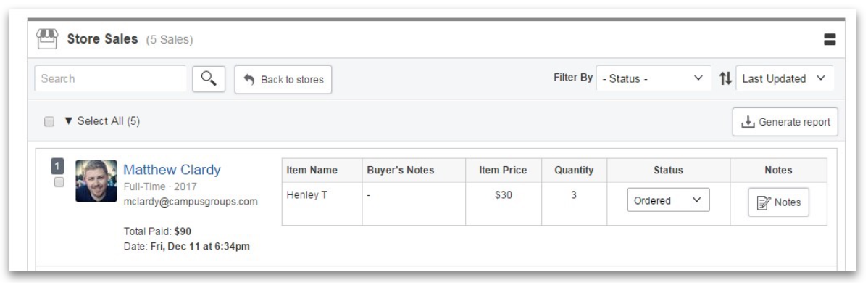
Task: Click the Store Sales storefront icon
Action: [47, 39]
